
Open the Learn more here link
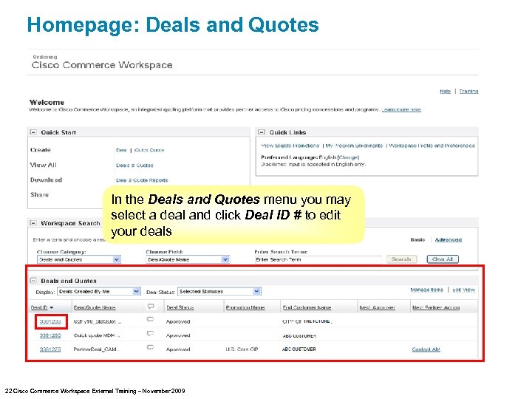click(x=401, y=109)
